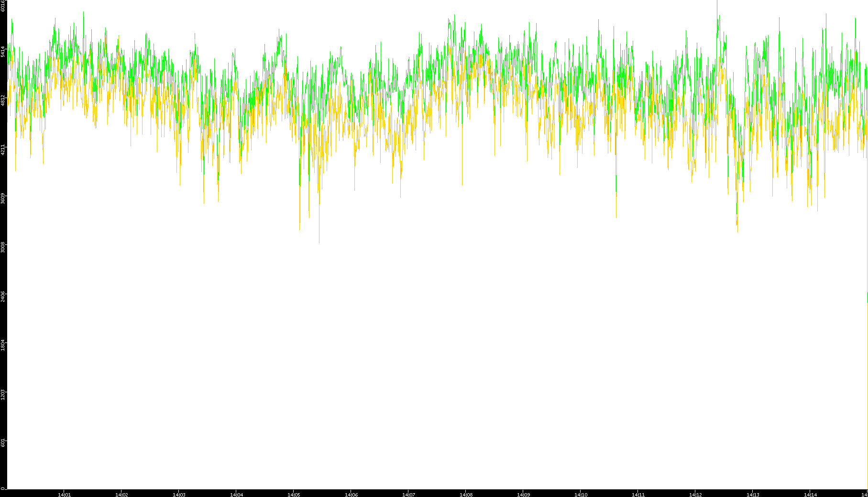Click the 14:03 time label
This screenshot has width=868, height=497.
click(x=179, y=495)
